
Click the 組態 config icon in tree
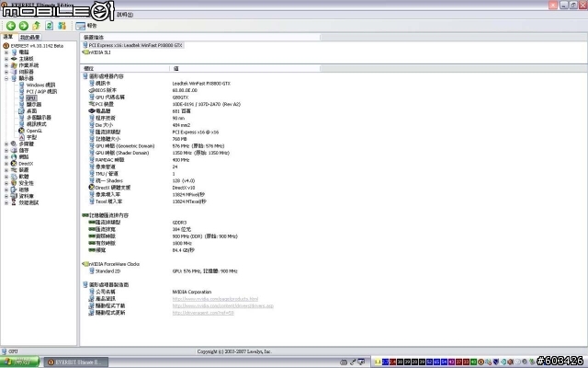[14, 190]
